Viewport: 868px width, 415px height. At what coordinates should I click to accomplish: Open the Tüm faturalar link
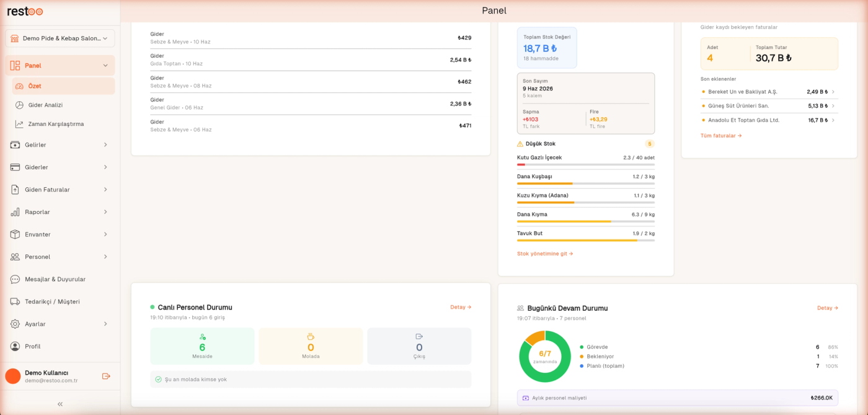coord(721,136)
